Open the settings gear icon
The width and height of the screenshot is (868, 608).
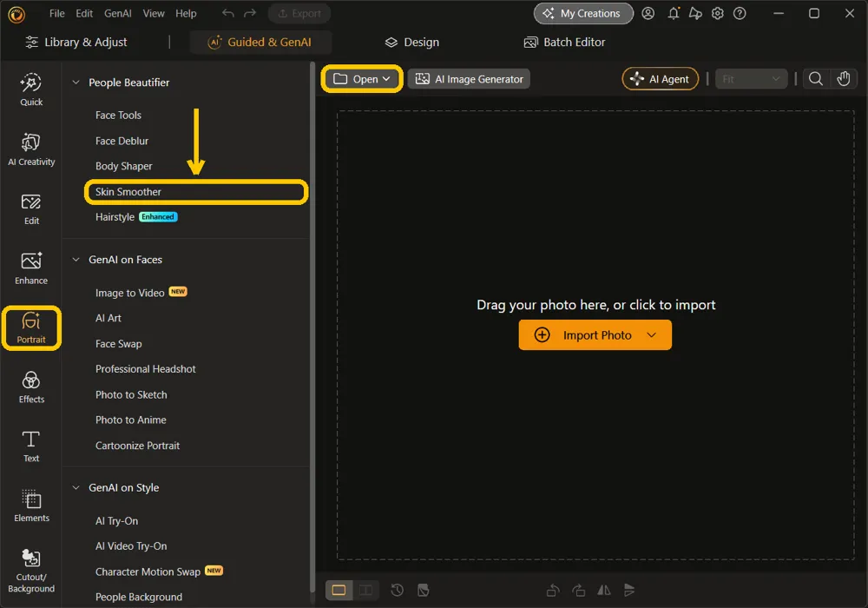tap(718, 13)
